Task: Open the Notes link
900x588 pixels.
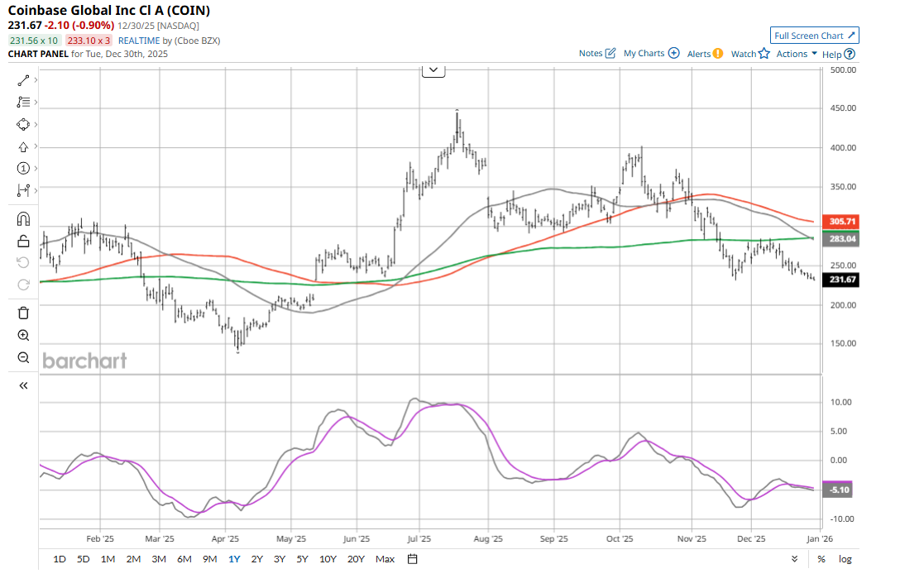Action: [x=597, y=54]
